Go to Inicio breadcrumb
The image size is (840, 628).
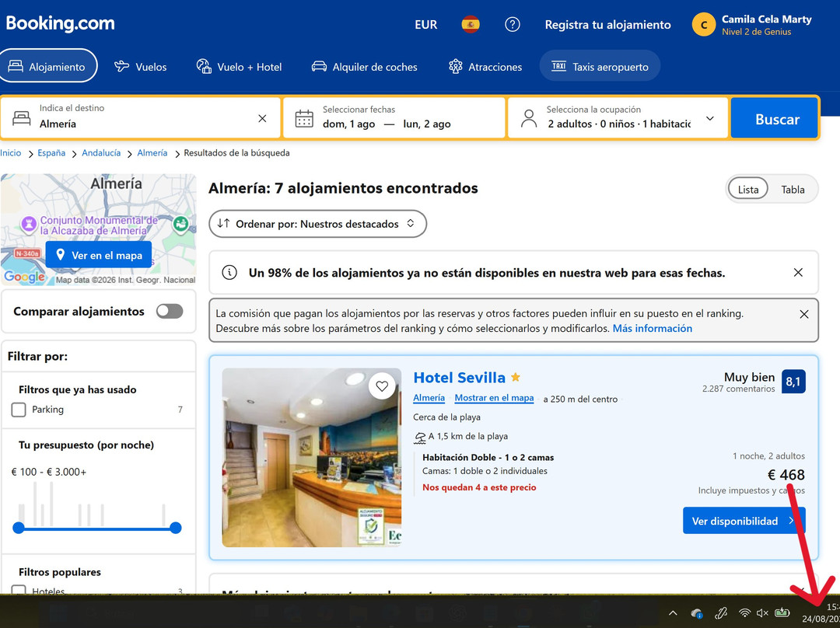pyautogui.click(x=11, y=153)
